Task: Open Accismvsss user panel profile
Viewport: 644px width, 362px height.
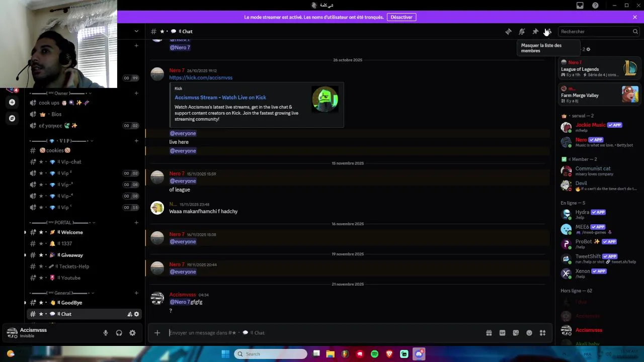Action: point(33,332)
